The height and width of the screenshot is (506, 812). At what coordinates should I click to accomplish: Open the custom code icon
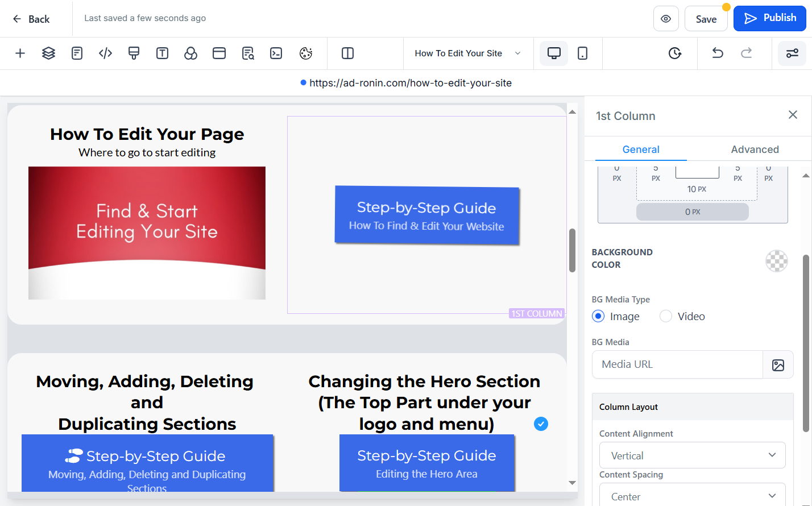[x=106, y=53]
